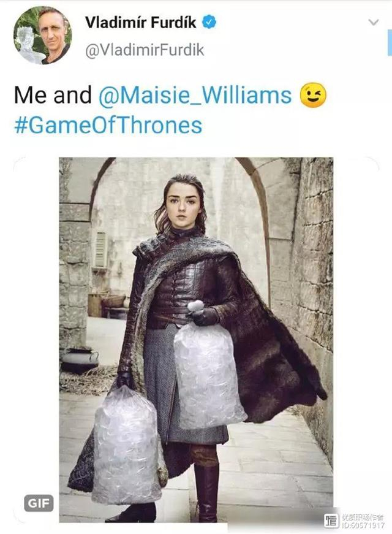Expand the tweet options chevron
Viewport: 392px width, 534px height.
pyautogui.click(x=374, y=23)
